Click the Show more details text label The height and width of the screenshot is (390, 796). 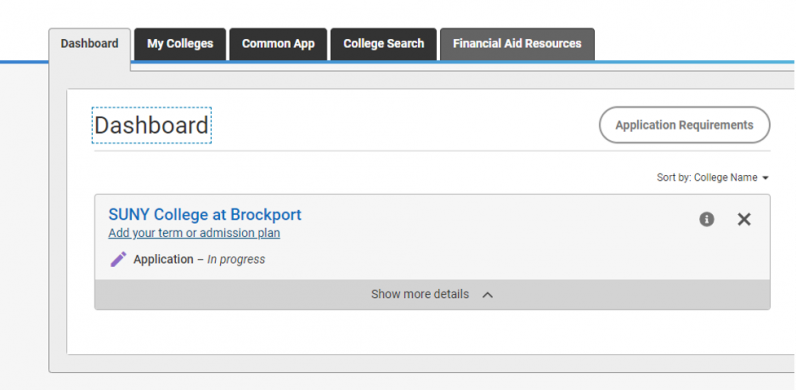(420, 295)
